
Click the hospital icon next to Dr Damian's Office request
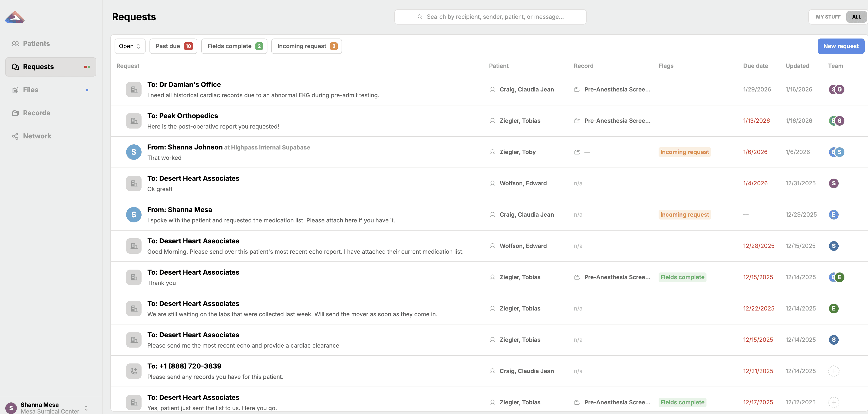[133, 89]
